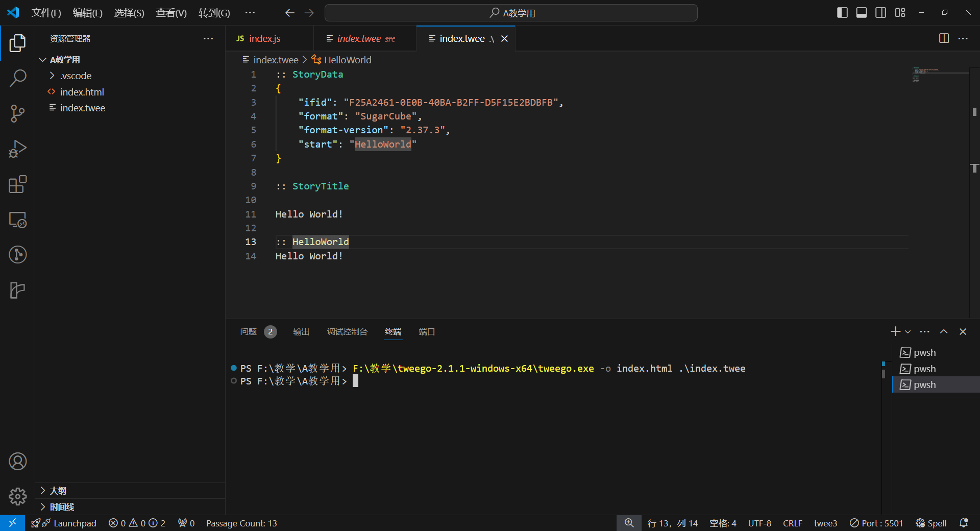The width and height of the screenshot is (980, 531).
Task: Close the bottom terminal panel
Action: coord(963,332)
